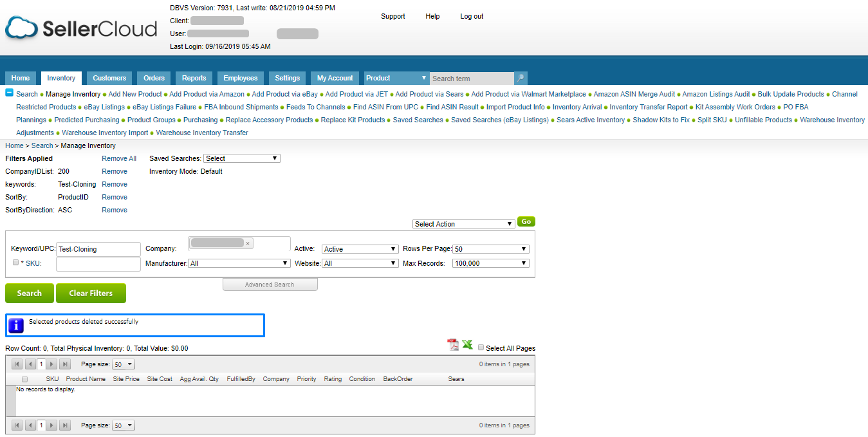Screen dimensions: 868x437
Task: Open the Home tab
Action: point(21,78)
